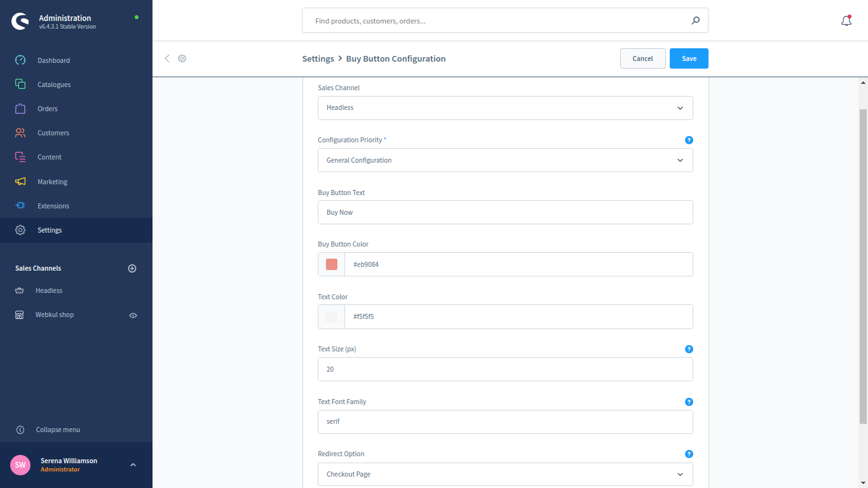Click the v6.4.3.1 Stable Version text
Viewport: 868px width, 488px height.
pos(67,27)
